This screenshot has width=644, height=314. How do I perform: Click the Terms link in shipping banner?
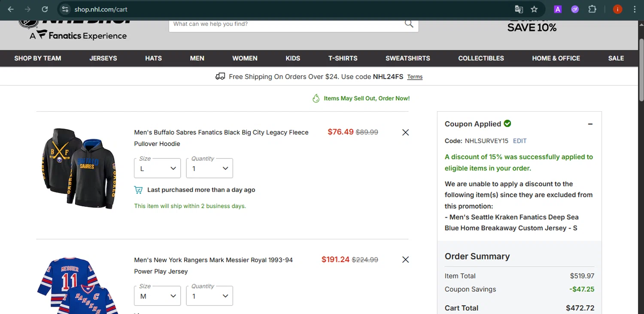click(415, 77)
